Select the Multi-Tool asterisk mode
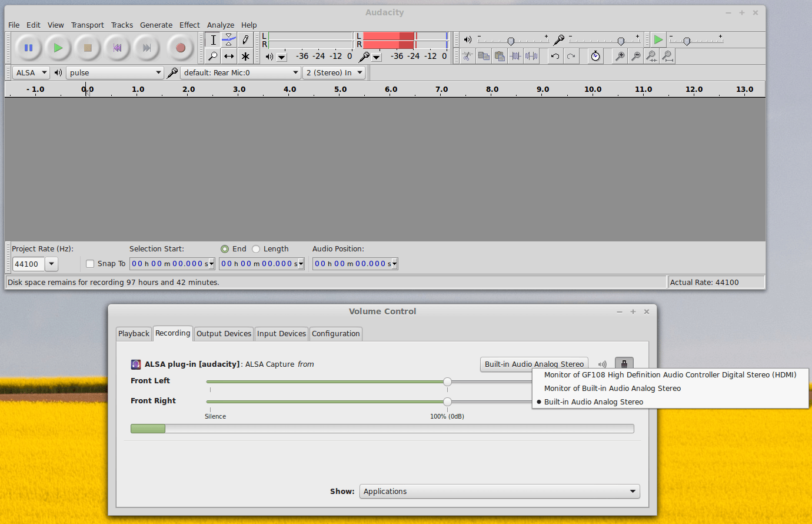 tap(245, 57)
